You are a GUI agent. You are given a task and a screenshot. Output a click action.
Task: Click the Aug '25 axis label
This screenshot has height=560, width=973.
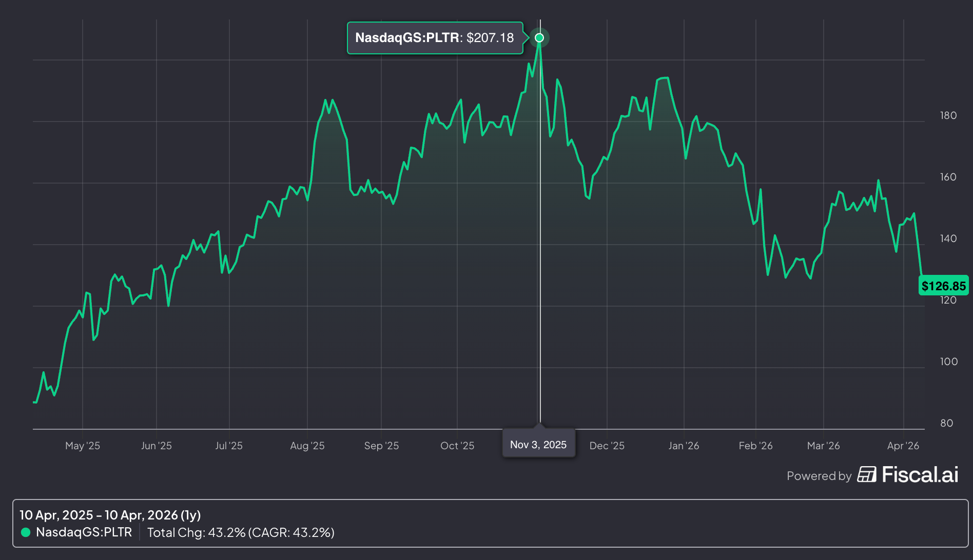coord(307,446)
